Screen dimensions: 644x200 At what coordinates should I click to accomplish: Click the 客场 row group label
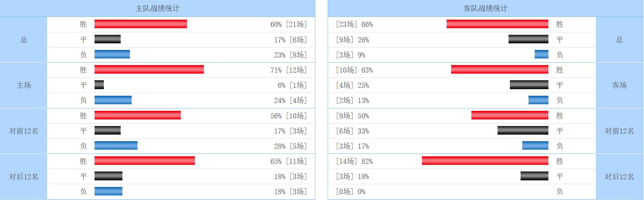(x=619, y=85)
